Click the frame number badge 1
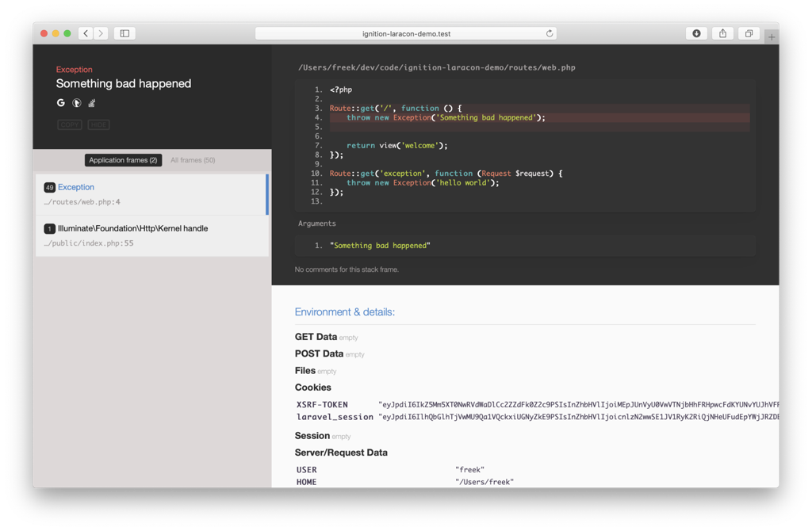 coord(49,229)
